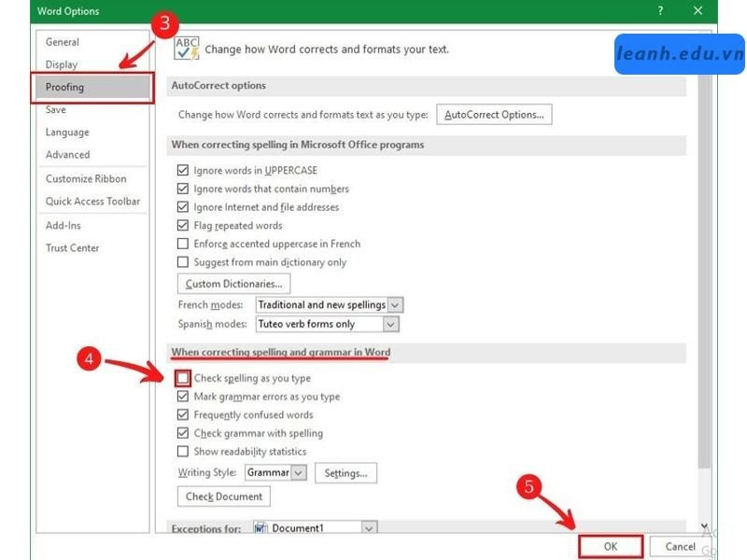Click the Word Options title text

point(68,11)
